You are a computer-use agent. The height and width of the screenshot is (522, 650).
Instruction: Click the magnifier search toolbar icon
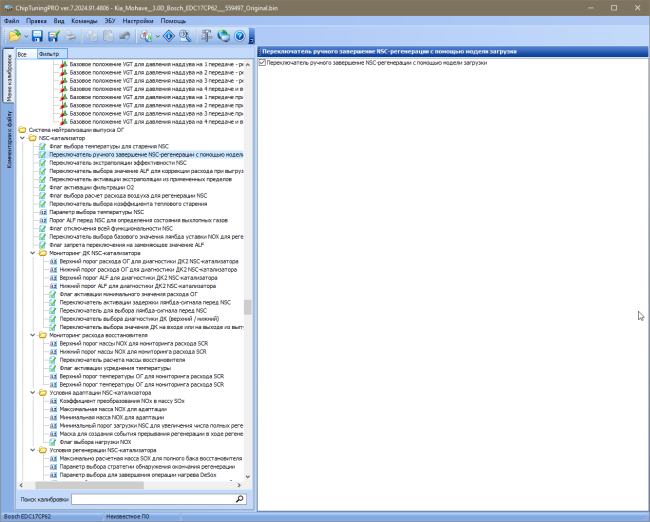point(185,36)
